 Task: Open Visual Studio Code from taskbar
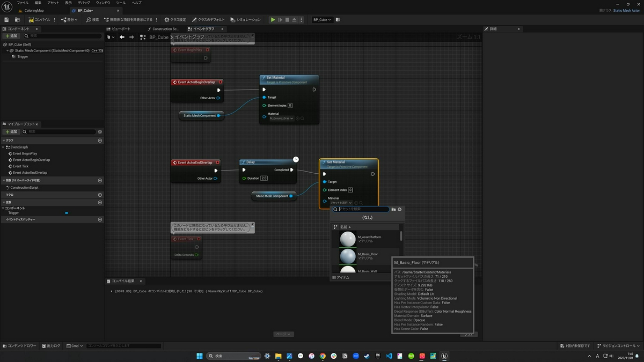pos(389,356)
